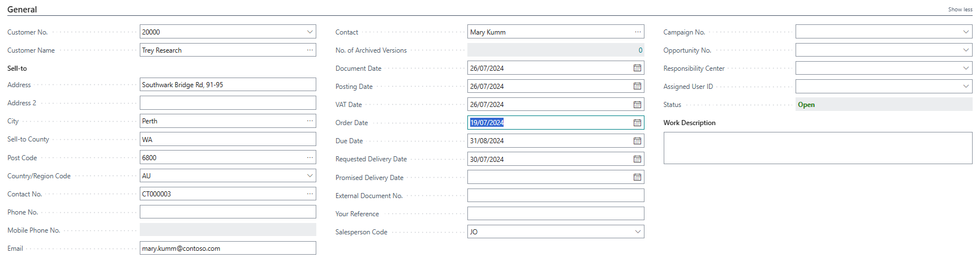Focus the Work Description text box
Image resolution: width=980 pixels, height=270 pixels.
(x=818, y=148)
